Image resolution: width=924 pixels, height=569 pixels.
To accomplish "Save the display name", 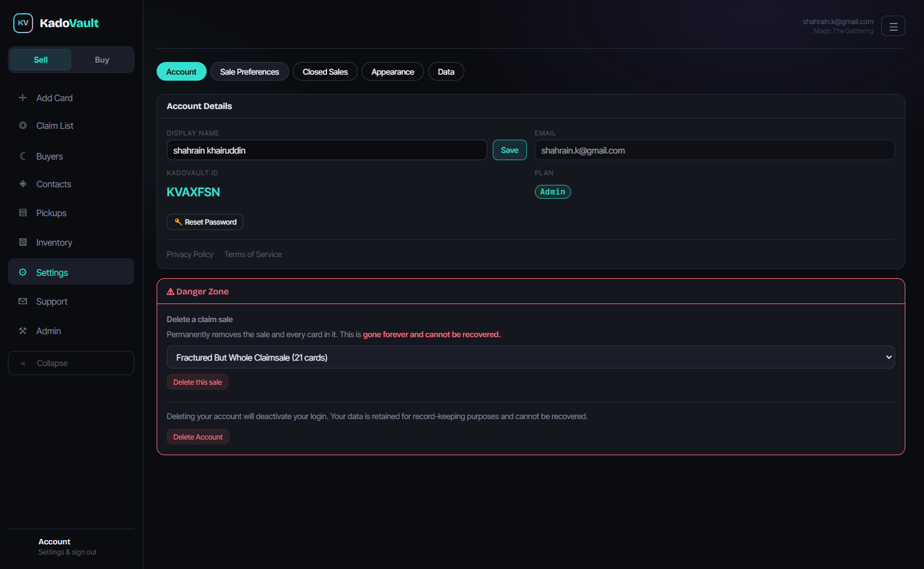I will [x=510, y=150].
